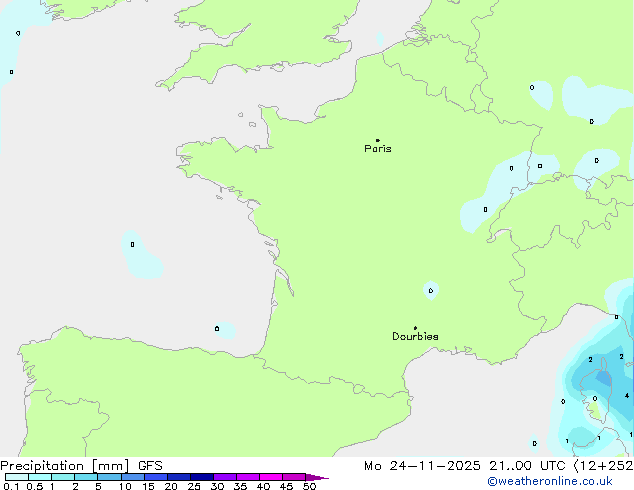Click the legend value 20
This screenshot has width=634, height=490.
tap(171, 486)
